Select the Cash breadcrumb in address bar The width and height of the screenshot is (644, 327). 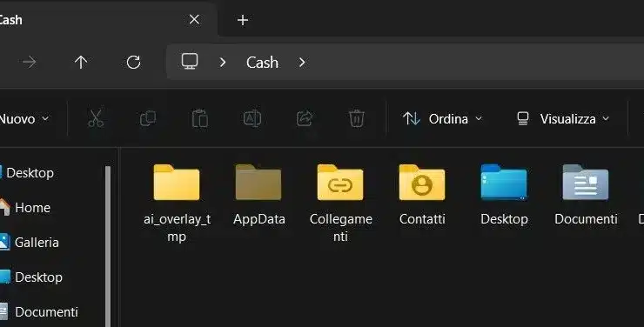[262, 63]
